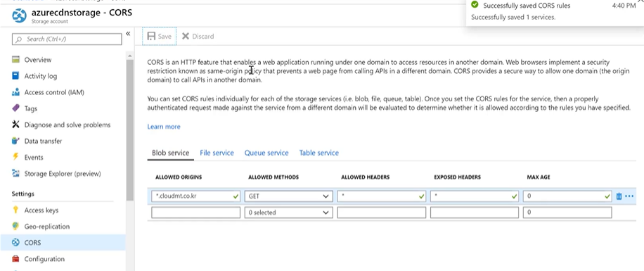Open the Data transfer menu item
Image resolution: width=644 pixels, height=271 pixels.
[43, 141]
